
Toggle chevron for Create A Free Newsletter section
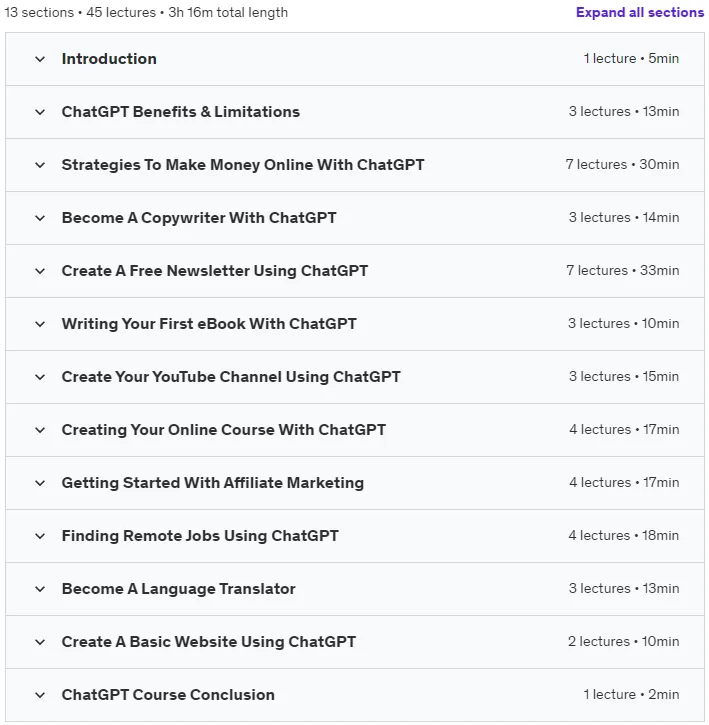coord(40,271)
